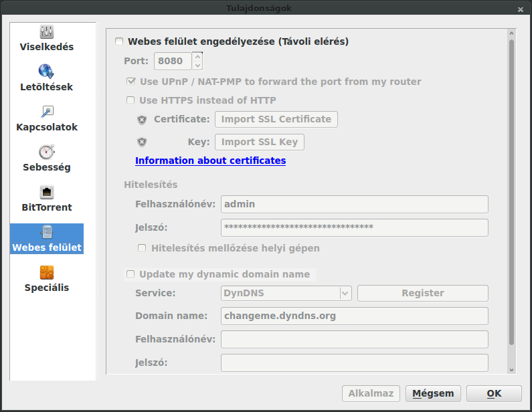The height and width of the screenshot is (412, 532).
Task: Enable Use HTTPS instead of HTTP
Action: [130, 100]
